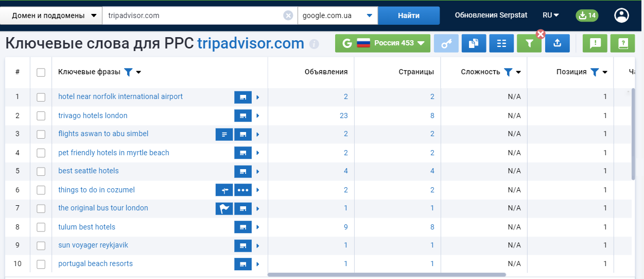644x279 pixels.
Task: Open the column settings icon button
Action: tap(501, 43)
